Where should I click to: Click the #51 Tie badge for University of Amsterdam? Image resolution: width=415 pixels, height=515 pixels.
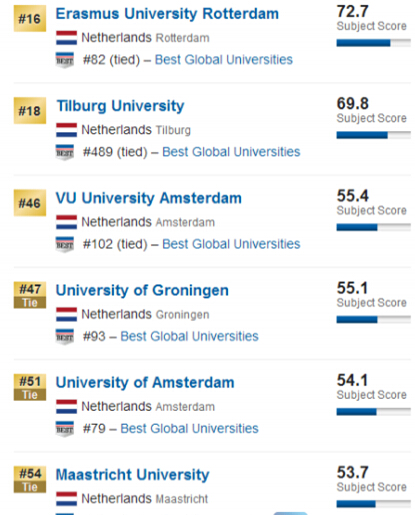30,387
